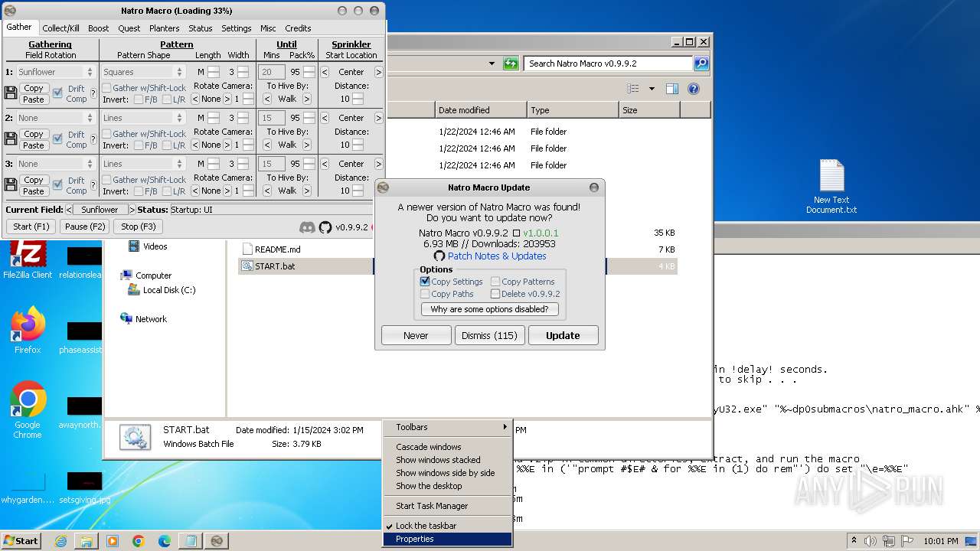Switch to the Settings tab
This screenshot has width=980, height=551.
[236, 28]
